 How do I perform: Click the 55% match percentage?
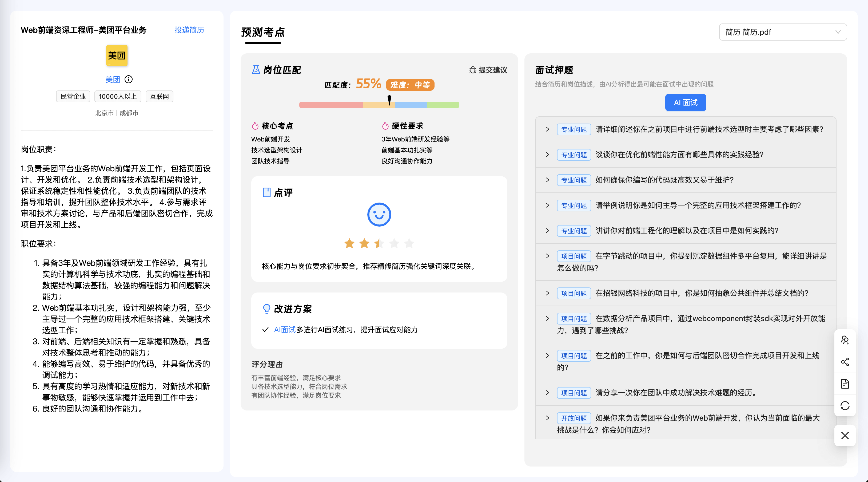click(368, 84)
